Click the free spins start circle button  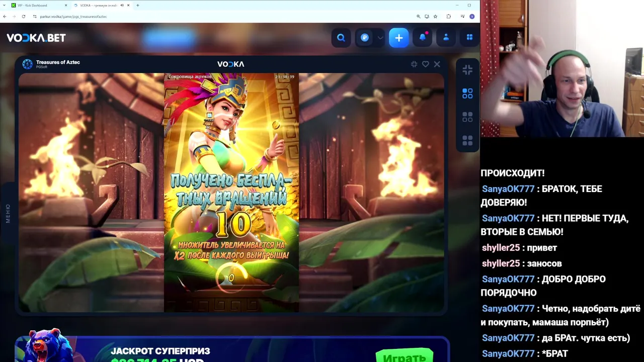point(231,278)
